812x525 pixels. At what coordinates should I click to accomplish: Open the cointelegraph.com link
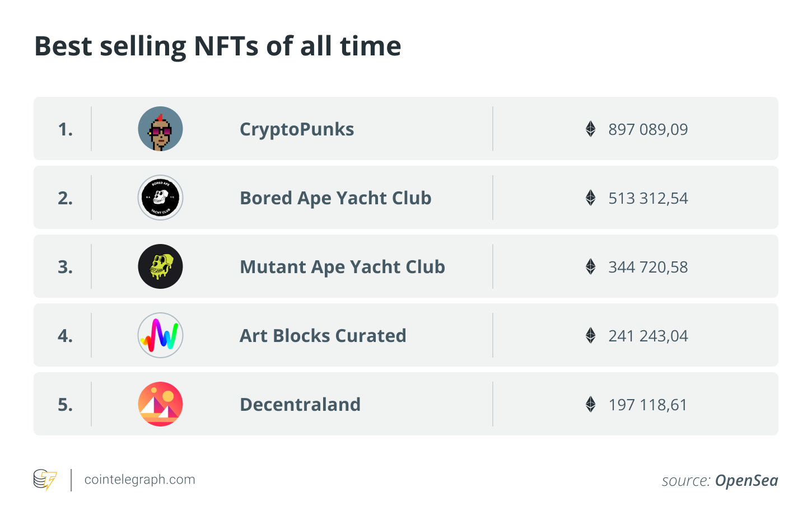coord(139,480)
